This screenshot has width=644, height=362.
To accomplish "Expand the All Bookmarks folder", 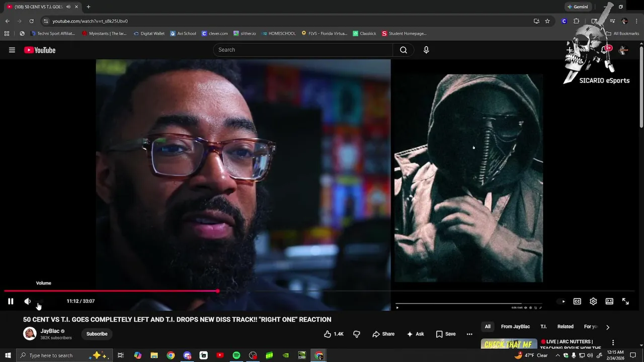I will 622,34.
